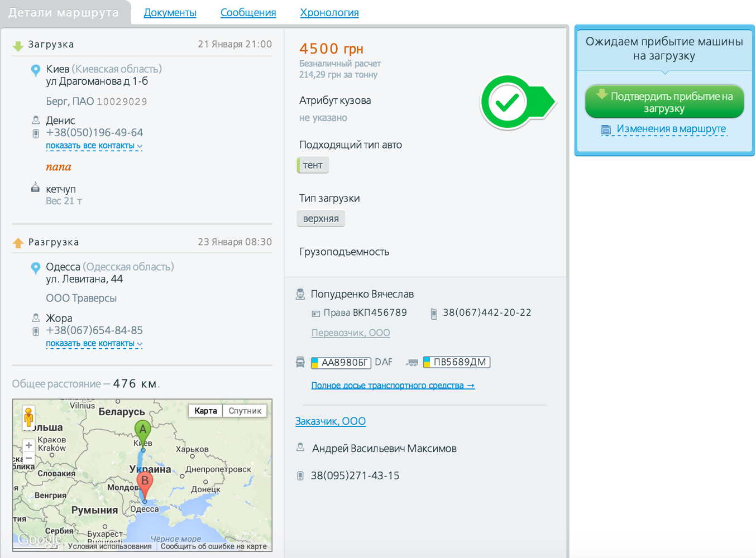Click the Ожидаем прибытие машины status heading
This screenshot has height=558, width=756.
(x=664, y=49)
